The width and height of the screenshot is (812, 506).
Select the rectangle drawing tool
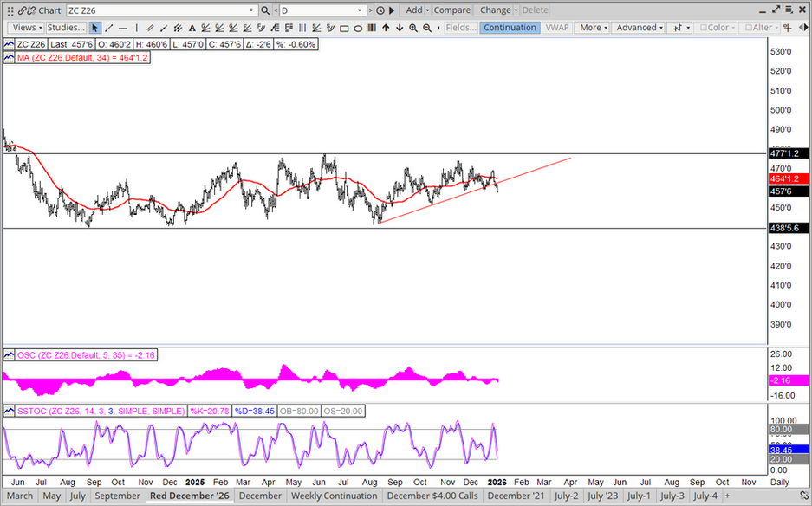[344, 28]
